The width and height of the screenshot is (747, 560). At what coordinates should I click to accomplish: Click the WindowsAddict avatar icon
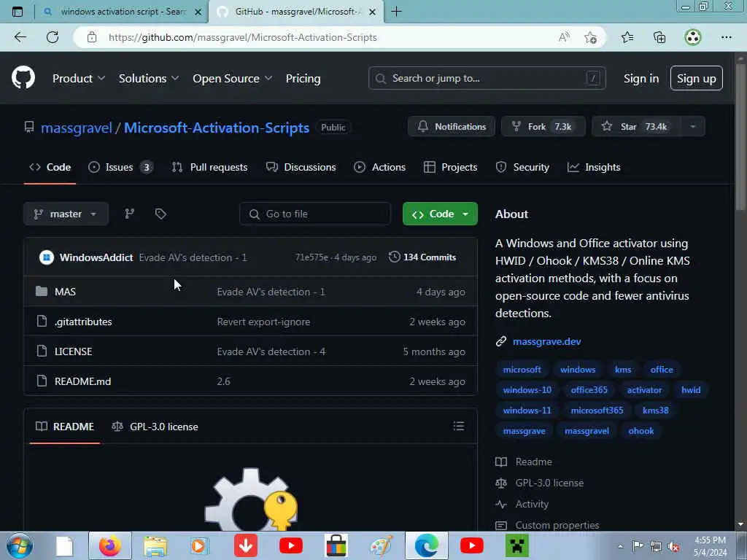pyautogui.click(x=46, y=257)
